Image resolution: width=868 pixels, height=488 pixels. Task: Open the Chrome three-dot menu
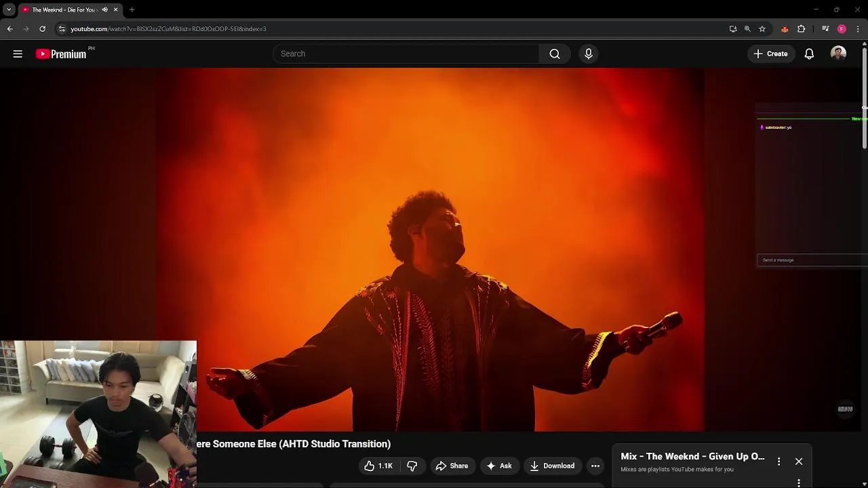coord(858,28)
